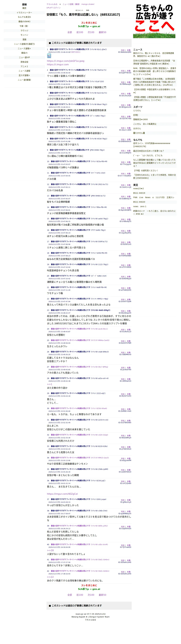Open モンハン board in sidebar
181x644 pixels.
tap(24, 35)
